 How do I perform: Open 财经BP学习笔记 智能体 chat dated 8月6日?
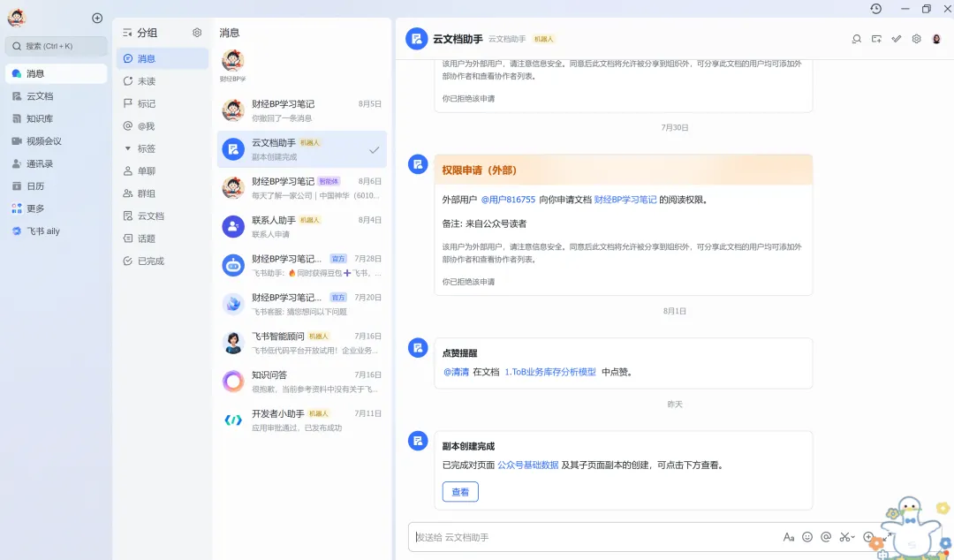coord(302,188)
